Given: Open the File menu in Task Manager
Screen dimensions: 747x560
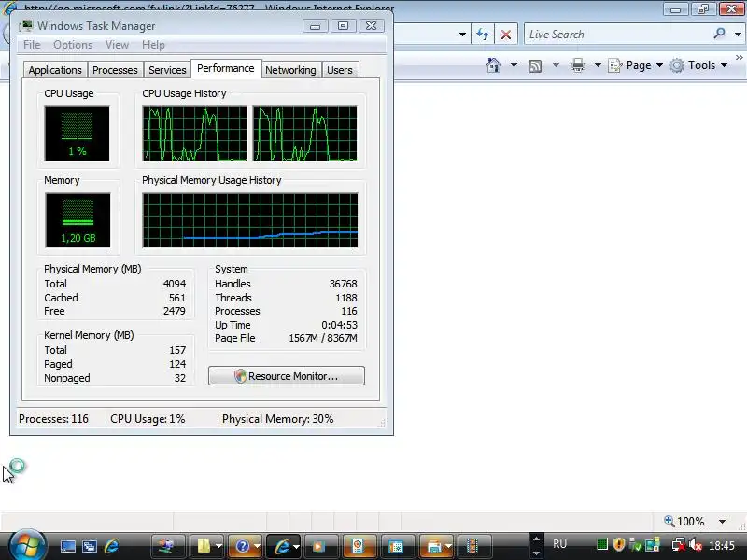Looking at the screenshot, I should click(x=32, y=45).
